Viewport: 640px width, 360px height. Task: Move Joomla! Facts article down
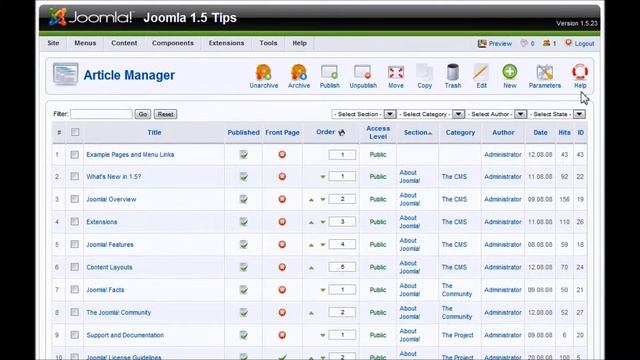tap(323, 290)
